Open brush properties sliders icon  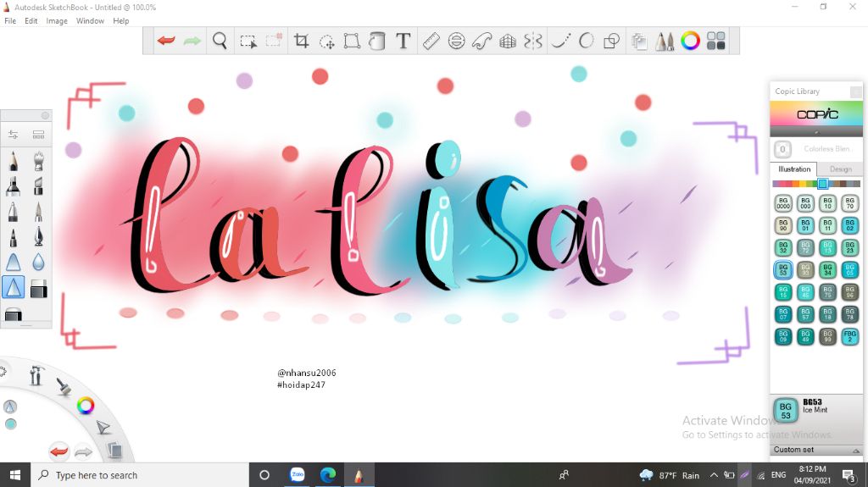14,135
